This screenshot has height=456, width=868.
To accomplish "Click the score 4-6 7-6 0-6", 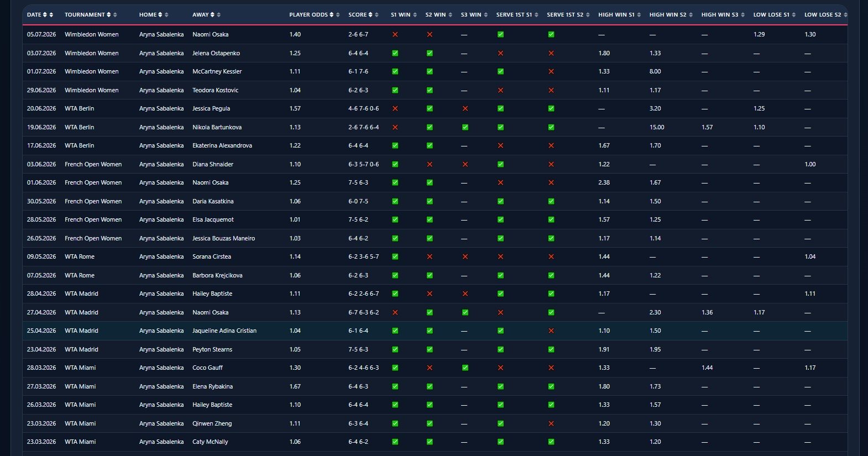I will coord(363,108).
